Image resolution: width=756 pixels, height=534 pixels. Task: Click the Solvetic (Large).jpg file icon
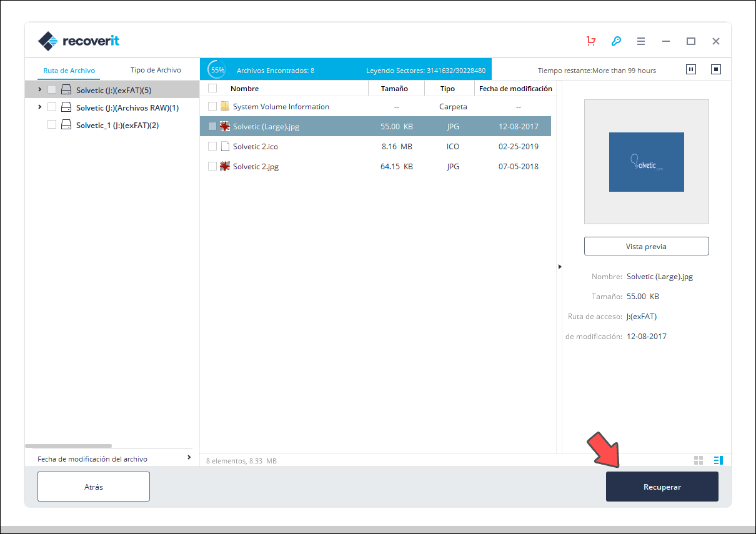pos(225,126)
